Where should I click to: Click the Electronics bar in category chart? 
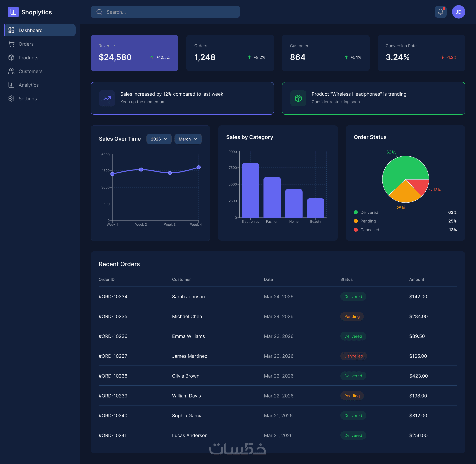tap(250, 190)
